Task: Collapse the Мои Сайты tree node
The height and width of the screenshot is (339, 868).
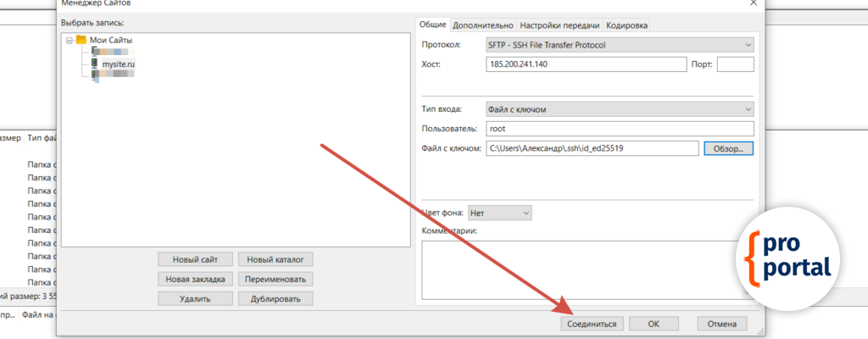Action: pyautogui.click(x=69, y=40)
